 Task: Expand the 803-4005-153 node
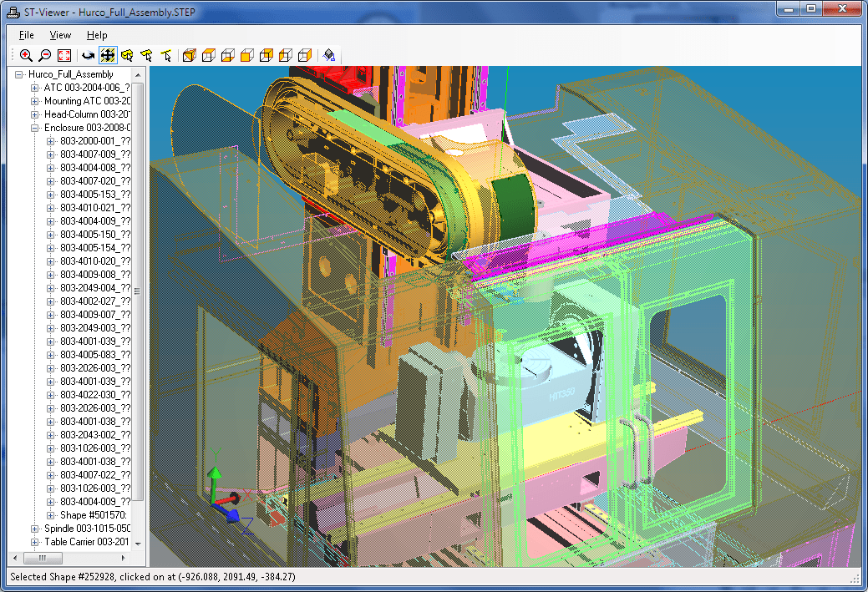[x=50, y=195]
